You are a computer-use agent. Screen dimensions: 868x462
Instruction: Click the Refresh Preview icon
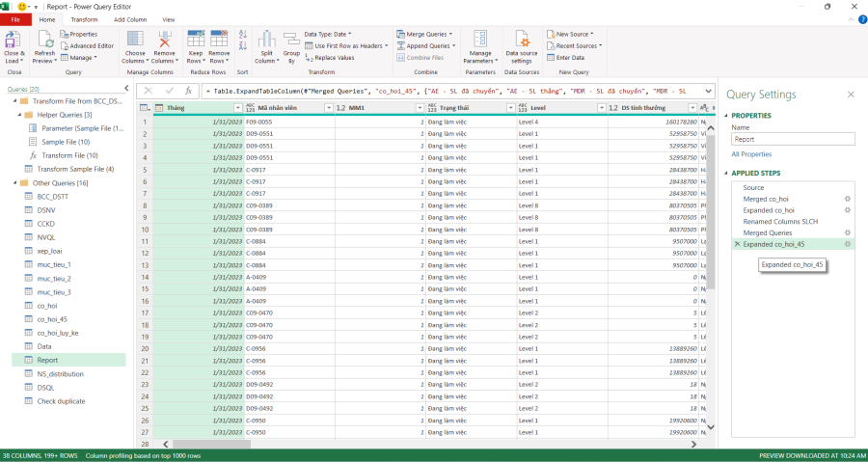(44, 40)
